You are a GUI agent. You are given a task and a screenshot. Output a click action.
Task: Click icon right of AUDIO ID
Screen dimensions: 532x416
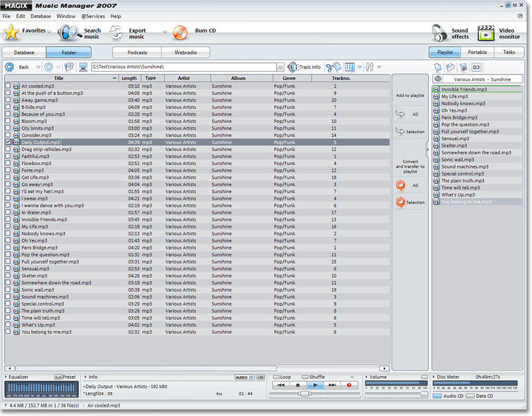tap(261, 377)
